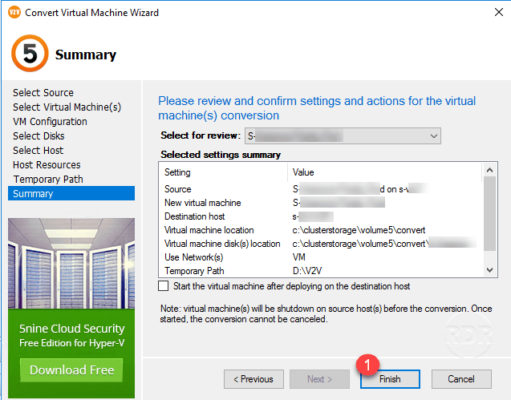Screen dimensions: 511x400
Task: Click the V2V app icon in title bar
Action: (x=14, y=12)
